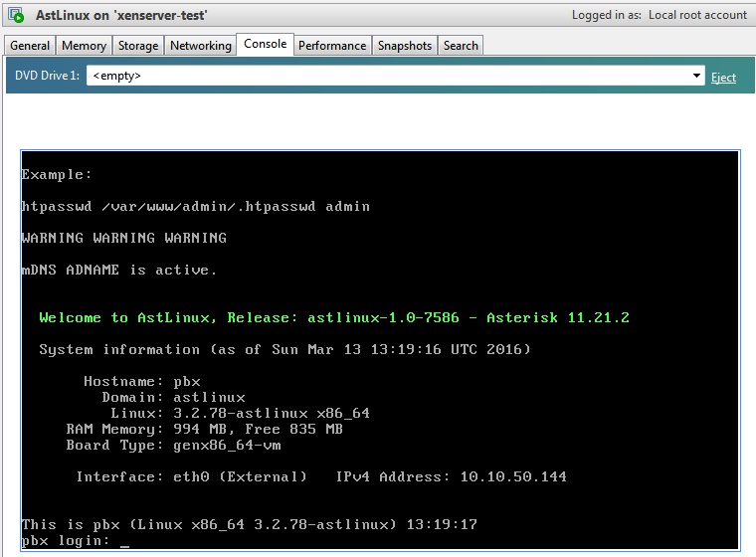Switch to the Snapshots tab

pos(405,46)
